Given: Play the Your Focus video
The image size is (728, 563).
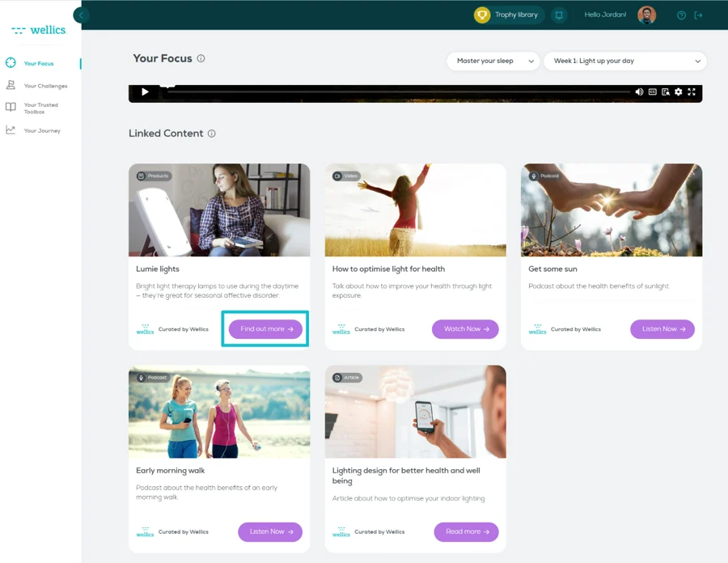Looking at the screenshot, I should [144, 91].
